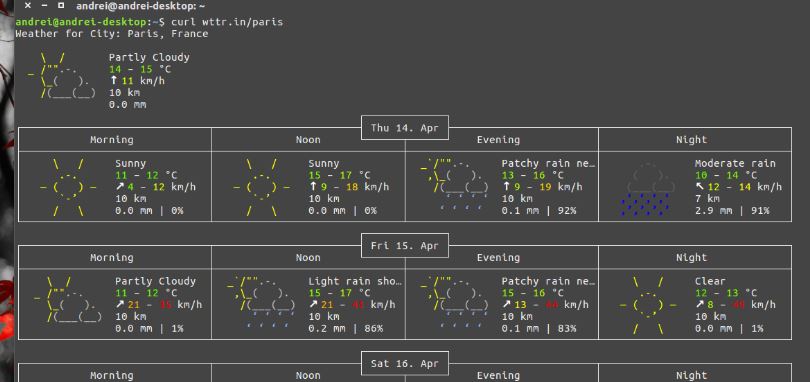Select Thursday noon precipitation '0.0 mm | 0%'
810x382 pixels.
(342, 211)
